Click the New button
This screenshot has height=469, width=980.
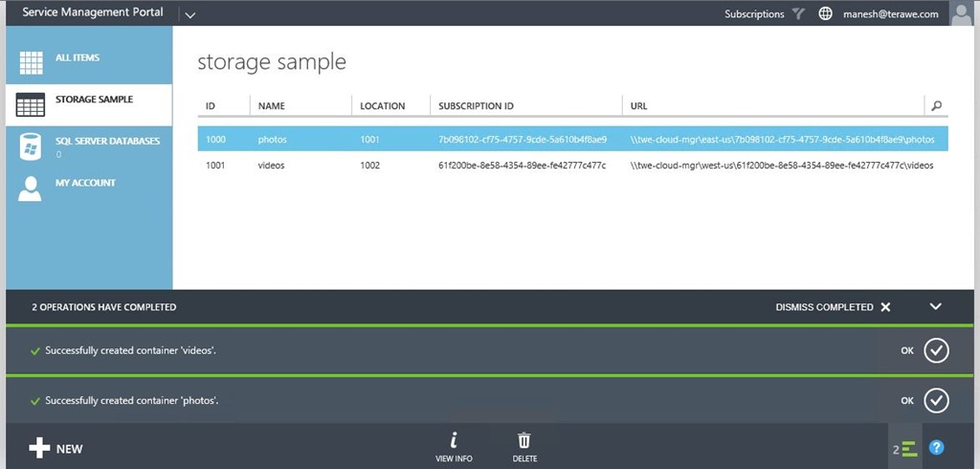coord(56,449)
